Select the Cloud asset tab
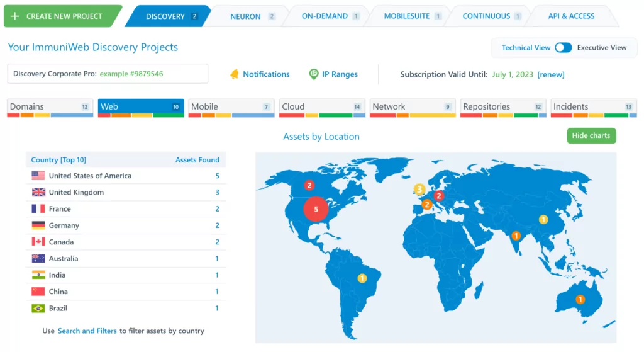 pyautogui.click(x=322, y=108)
